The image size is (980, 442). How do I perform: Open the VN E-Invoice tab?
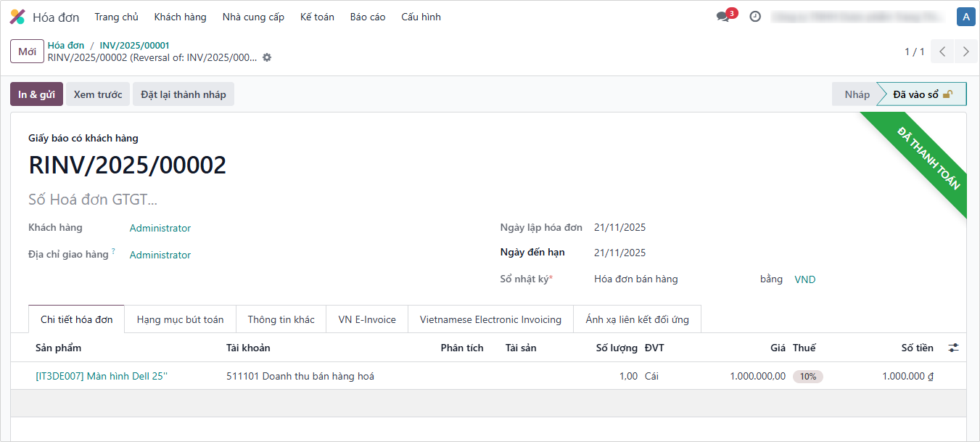367,319
